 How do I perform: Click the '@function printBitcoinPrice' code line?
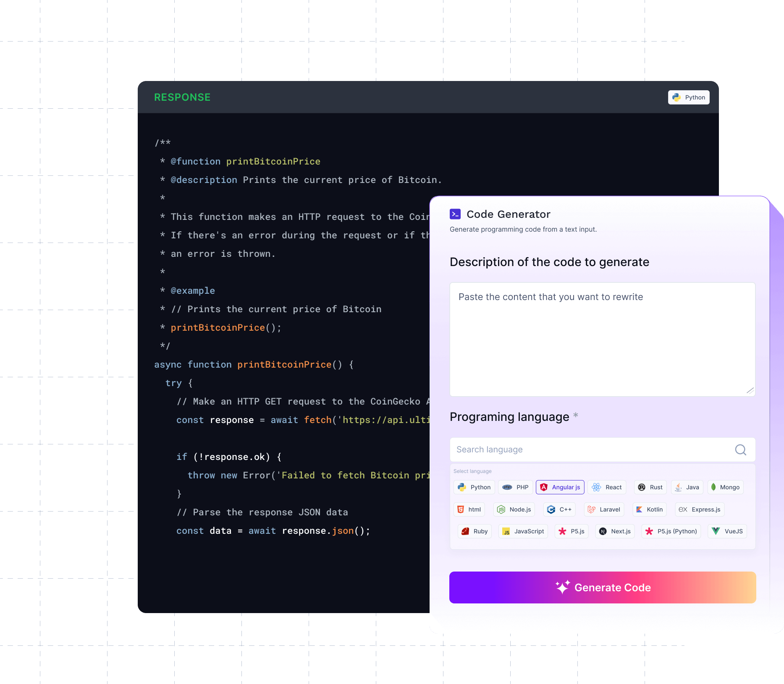click(x=240, y=162)
